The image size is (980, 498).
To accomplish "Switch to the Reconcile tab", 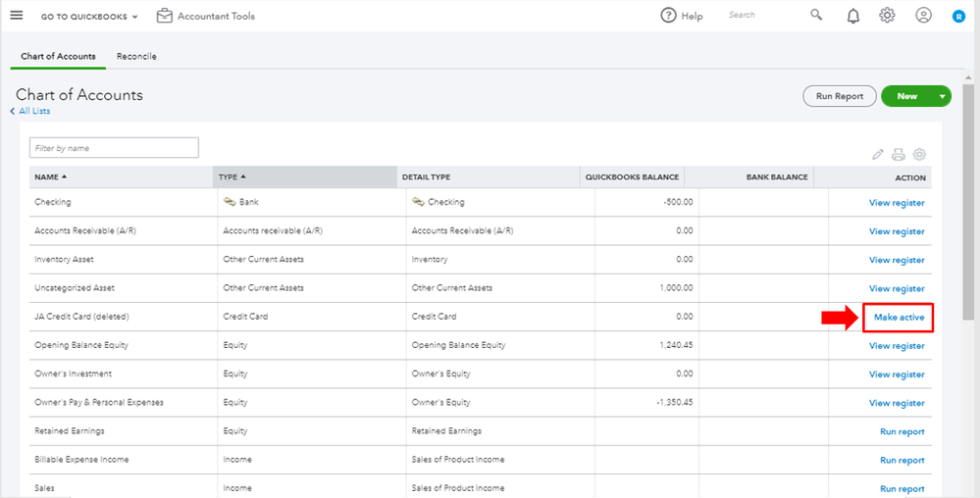I will coord(136,57).
